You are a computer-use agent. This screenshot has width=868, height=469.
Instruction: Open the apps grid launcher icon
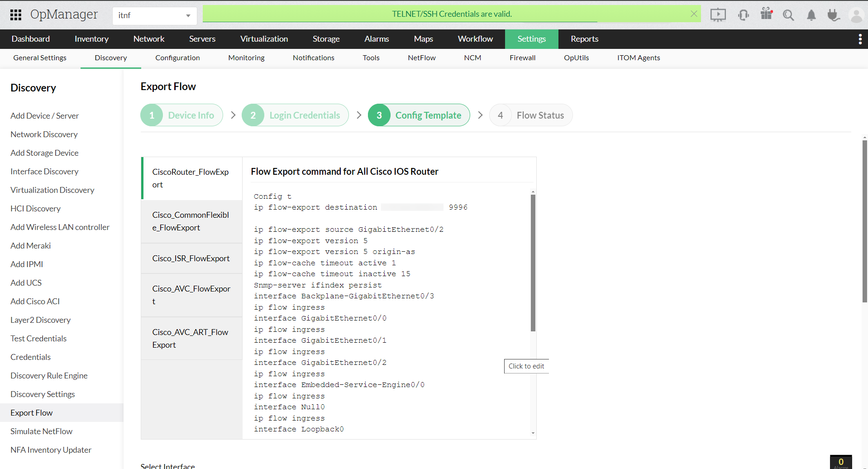click(16, 15)
